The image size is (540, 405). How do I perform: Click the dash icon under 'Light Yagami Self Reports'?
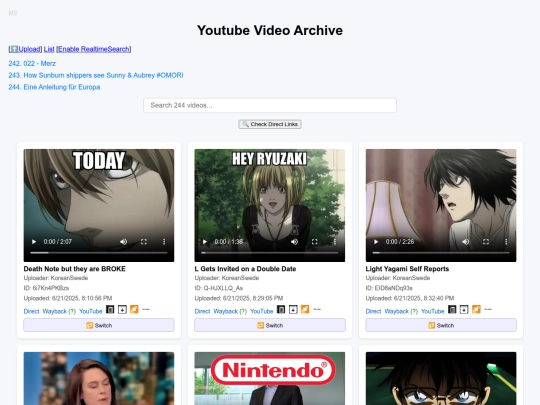488,309
